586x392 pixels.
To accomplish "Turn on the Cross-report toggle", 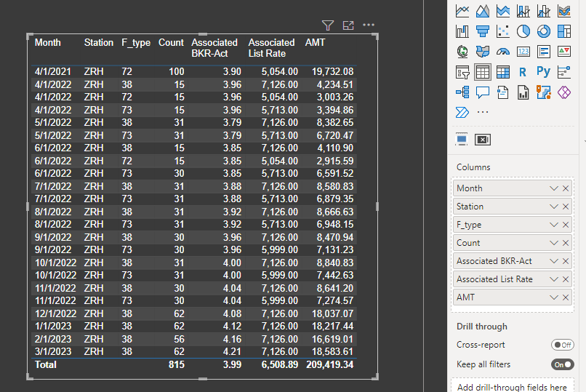I will tap(562, 345).
